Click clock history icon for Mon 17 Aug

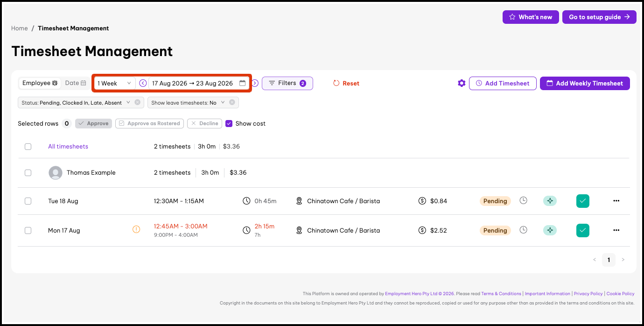tap(524, 230)
